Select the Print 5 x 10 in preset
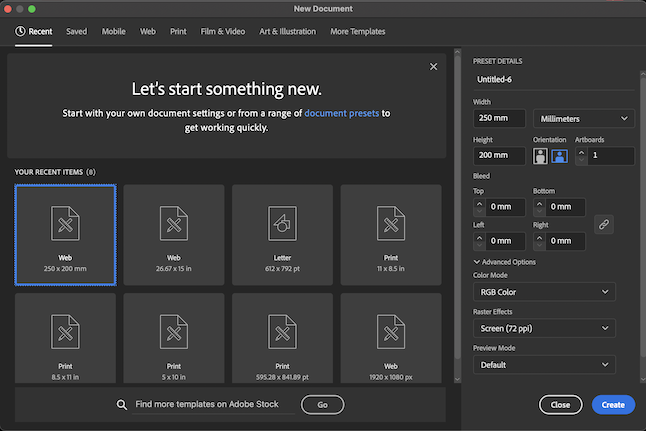Screen dimensions: 646x431 (x=174, y=338)
